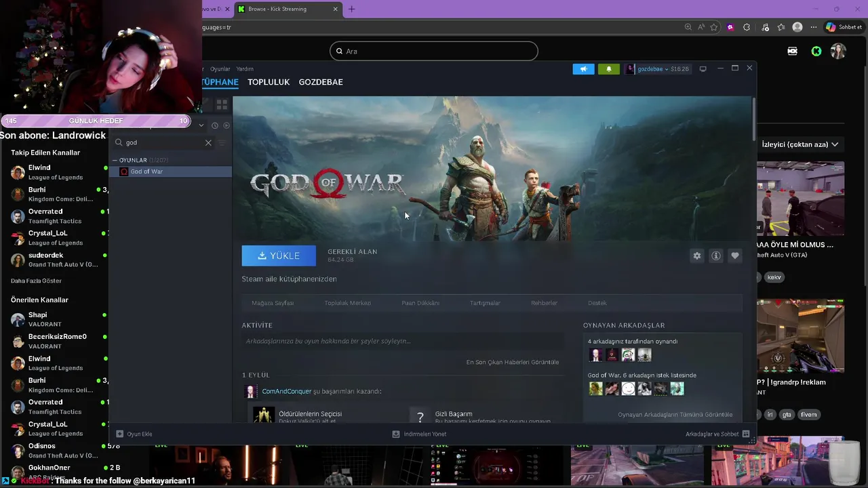This screenshot has height=488, width=868.
Task: Open Topluluk Merkezi link
Action: point(347,303)
